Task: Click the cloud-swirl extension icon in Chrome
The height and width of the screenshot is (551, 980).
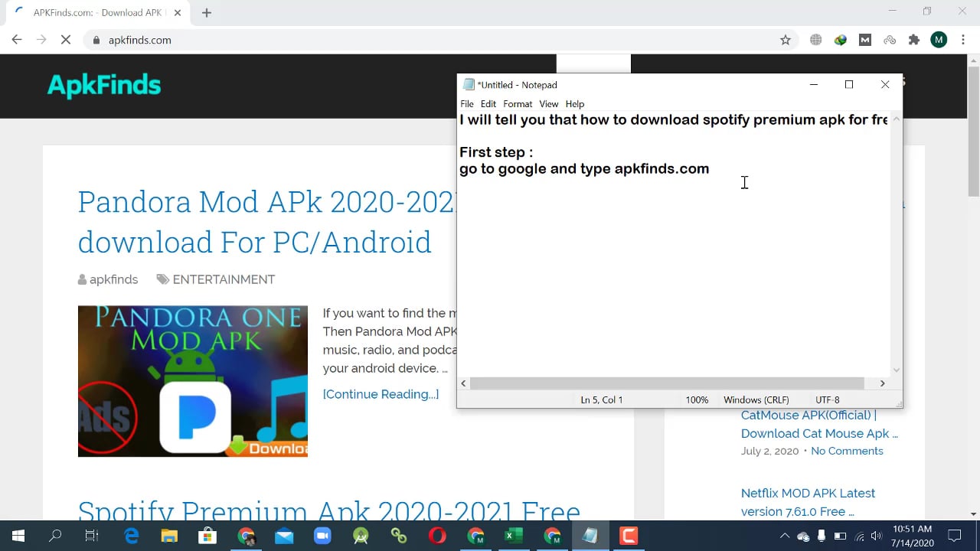Action: pyautogui.click(x=890, y=40)
